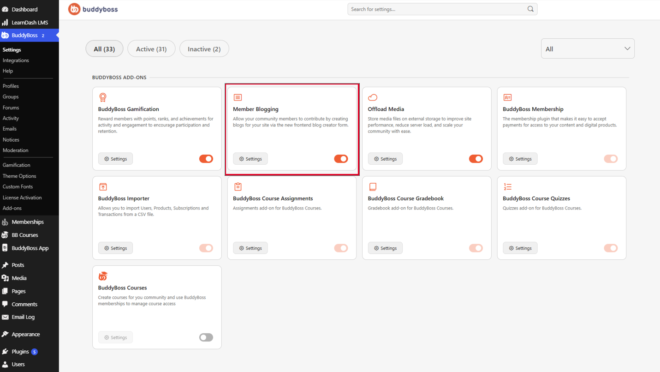Viewport: 660px width, 372px height.
Task: Click the BuddyBoss sidebar menu icon
Action: (5, 35)
